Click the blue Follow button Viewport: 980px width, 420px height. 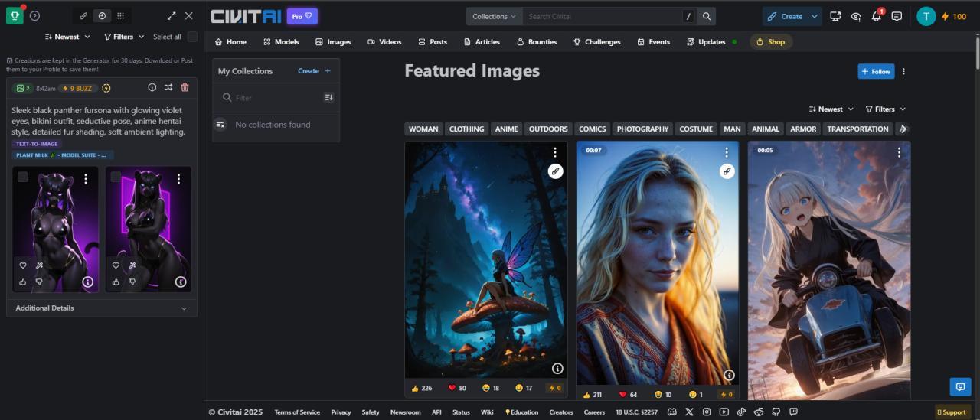[x=876, y=71]
